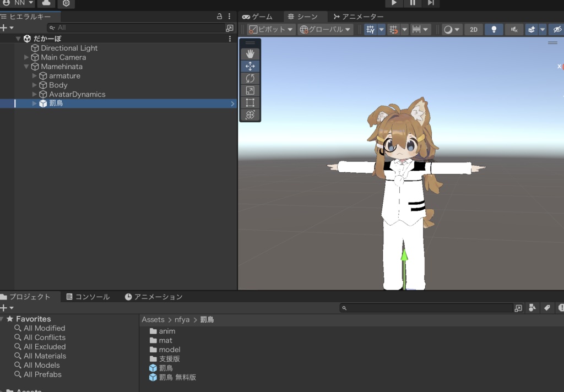Select the Rotate tool in scene toolbar
The width and height of the screenshot is (564, 392).
250,78
